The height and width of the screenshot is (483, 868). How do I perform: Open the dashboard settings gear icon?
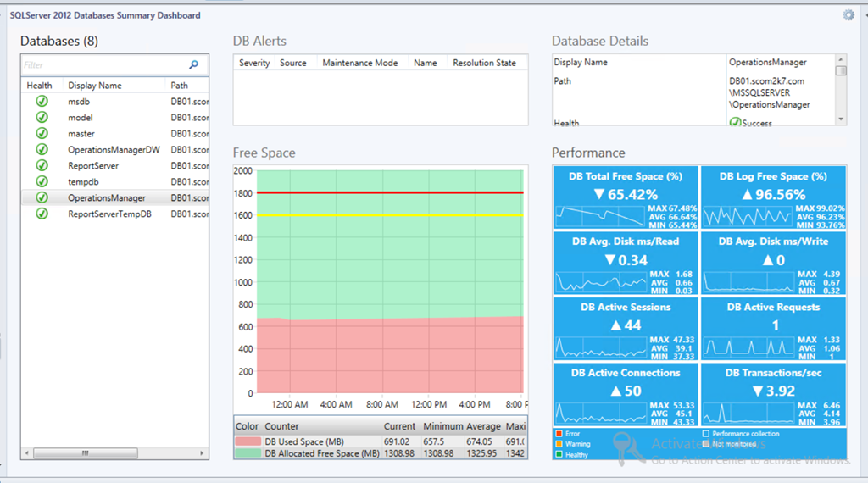tap(849, 15)
